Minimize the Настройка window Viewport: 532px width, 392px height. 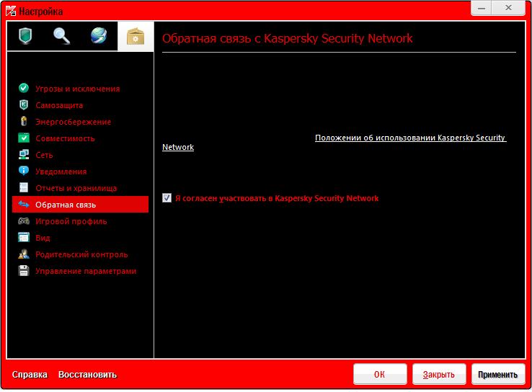click(x=481, y=8)
